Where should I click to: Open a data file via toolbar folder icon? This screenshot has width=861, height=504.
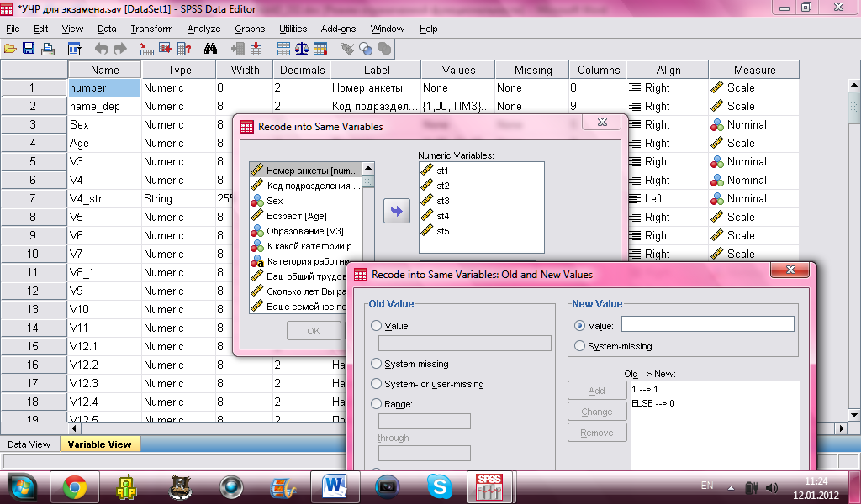[10, 49]
